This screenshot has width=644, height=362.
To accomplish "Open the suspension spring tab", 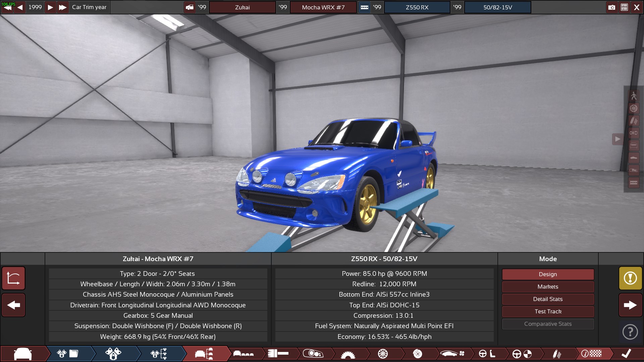I will [x=557, y=354].
